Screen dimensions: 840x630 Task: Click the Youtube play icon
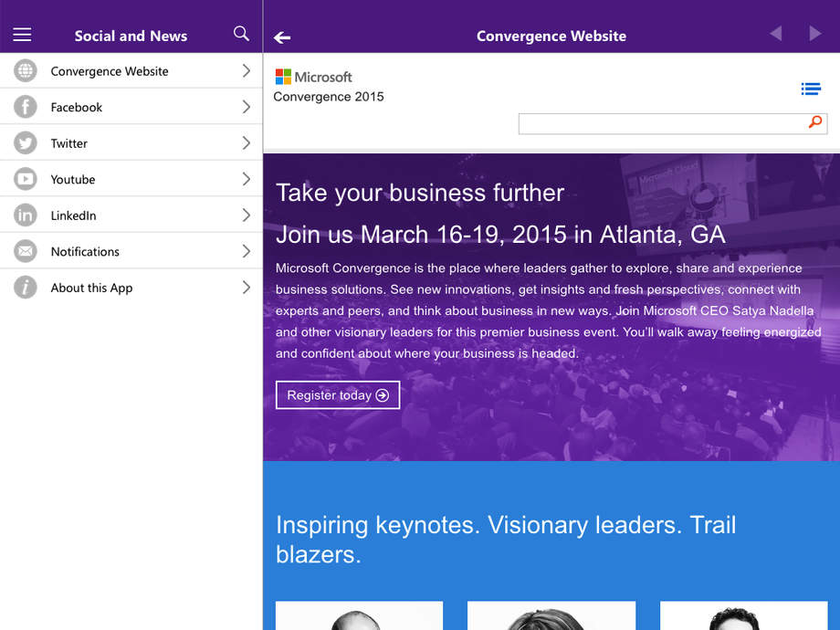point(26,179)
